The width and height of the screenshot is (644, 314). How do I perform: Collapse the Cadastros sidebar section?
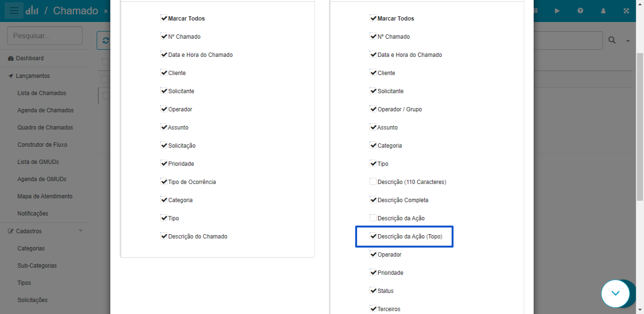point(45,231)
